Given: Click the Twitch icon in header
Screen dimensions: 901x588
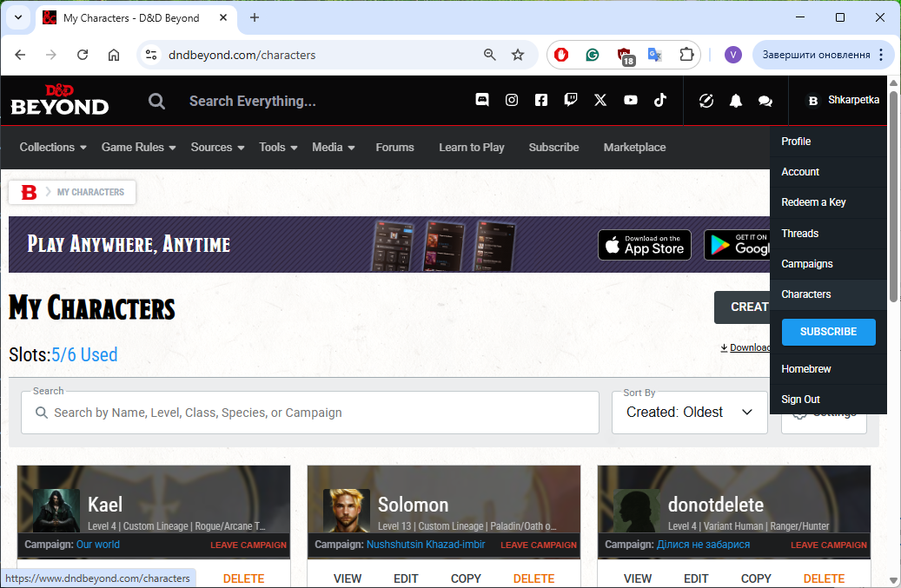Looking at the screenshot, I should (x=571, y=100).
